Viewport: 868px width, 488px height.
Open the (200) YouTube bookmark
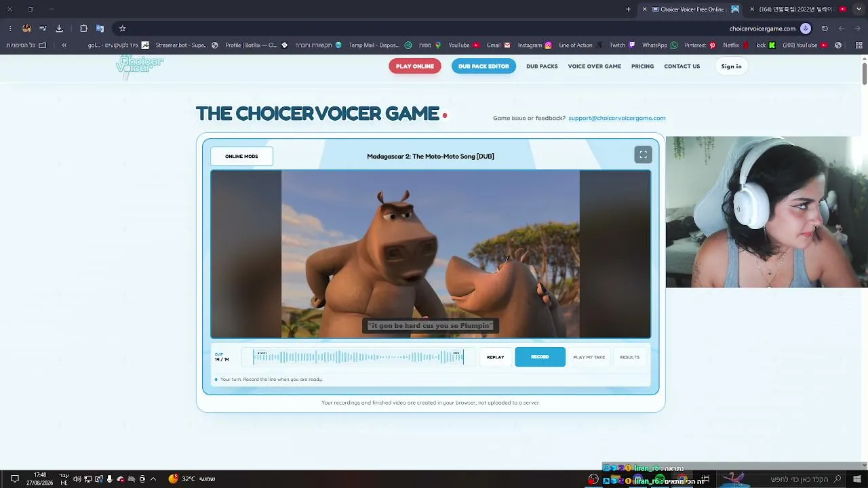805,45
